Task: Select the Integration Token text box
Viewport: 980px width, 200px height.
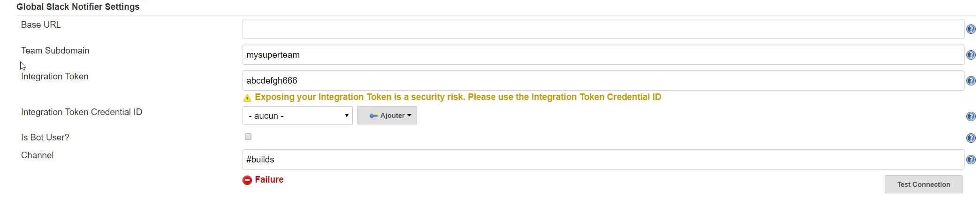Action: 603,81
